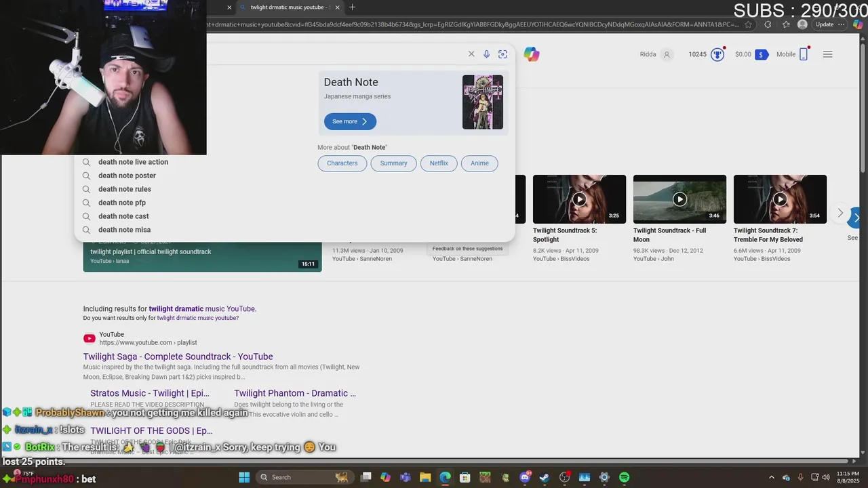
Task: Play Twilight Soundtrack 5: Spotlight video
Action: (x=579, y=199)
